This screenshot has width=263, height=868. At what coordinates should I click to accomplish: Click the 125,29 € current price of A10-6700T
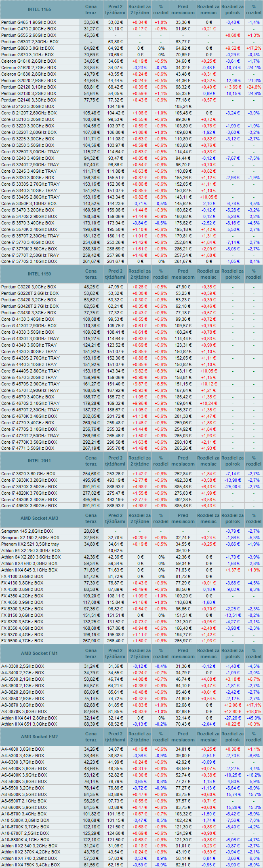coord(91,834)
